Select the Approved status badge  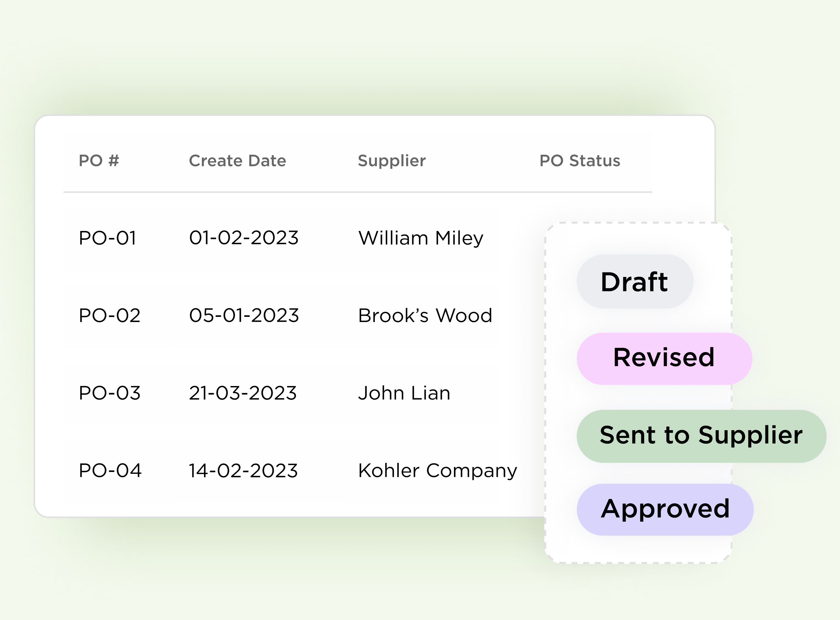coord(665,510)
